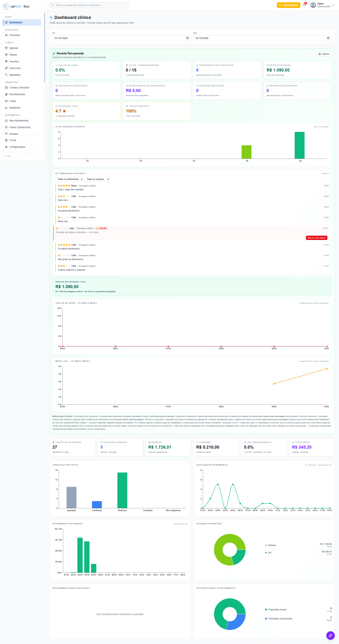Select Relatórios menu item
The height and width of the screenshot is (644, 339).
[22, 108]
